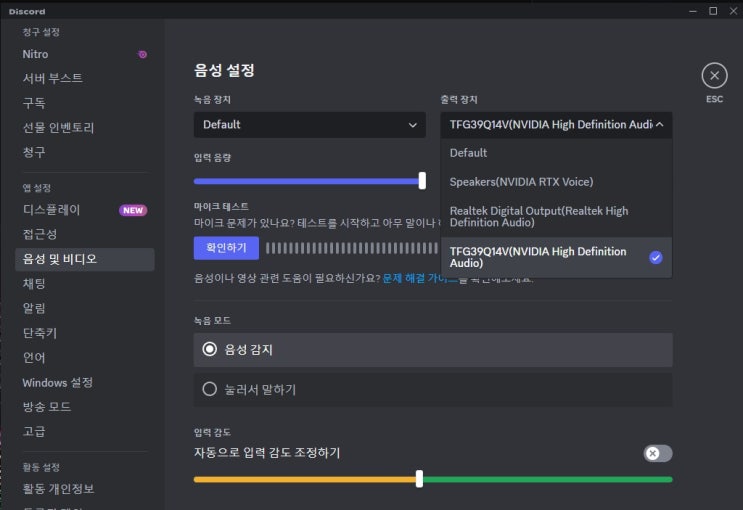Open 문제 해결 가이드 link
This screenshot has width=743, height=510.
pyautogui.click(x=420, y=278)
